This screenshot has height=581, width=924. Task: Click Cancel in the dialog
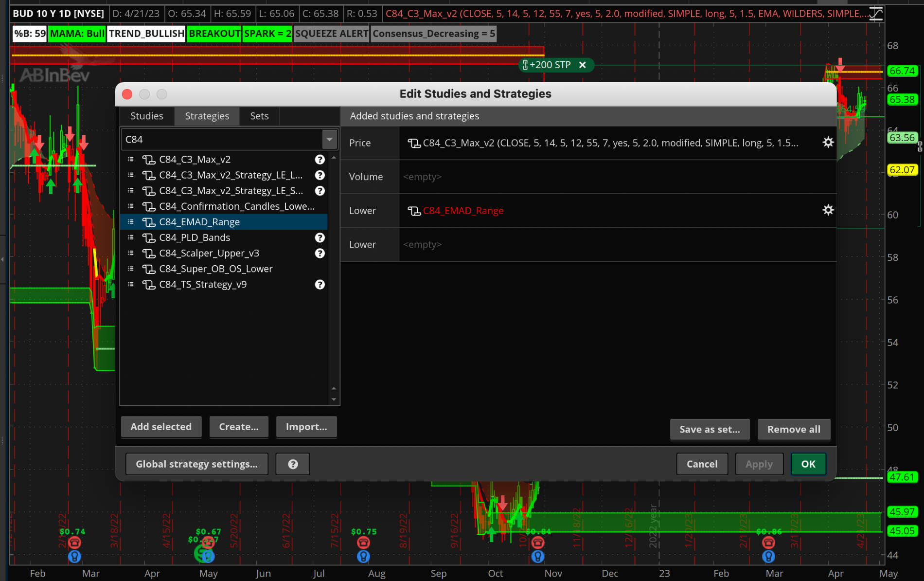coord(702,464)
